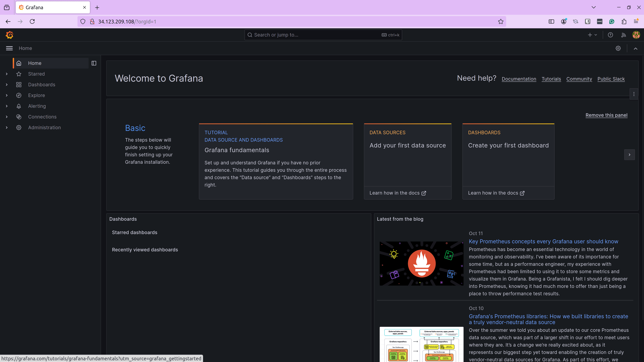Click the Alerting bell icon in sidebar
The height and width of the screenshot is (362, 644).
pyautogui.click(x=19, y=106)
